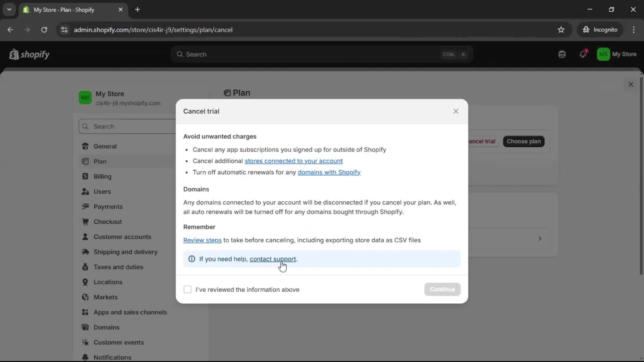Go back to previous page
Viewport: 644px width, 362px height.
click(x=10, y=30)
